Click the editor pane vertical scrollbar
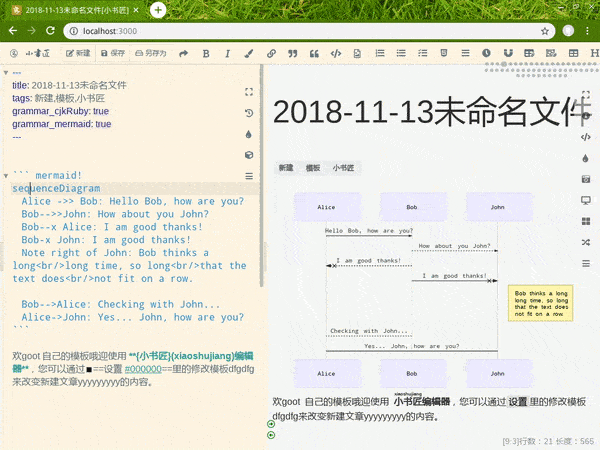The image size is (600, 450). (x=262, y=176)
